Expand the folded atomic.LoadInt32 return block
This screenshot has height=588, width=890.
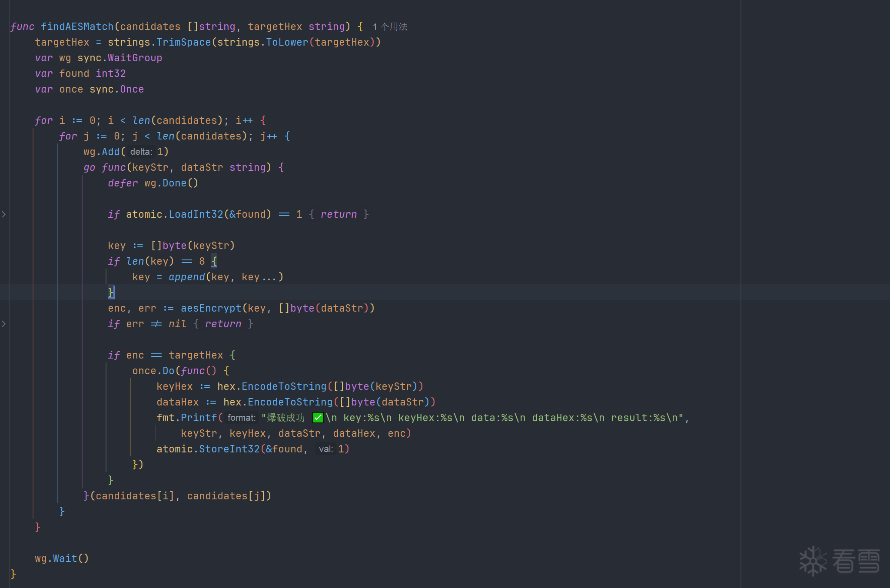coord(3,214)
